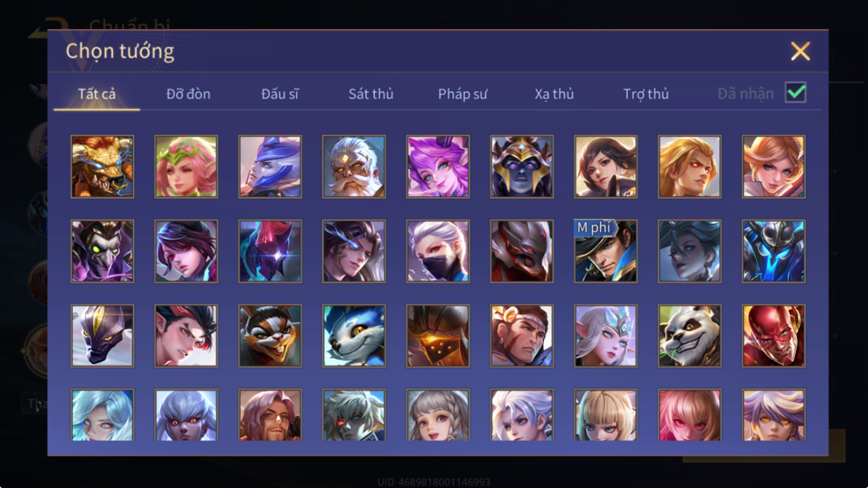Select the masked white-haired ninja hero
The height and width of the screenshot is (488, 868).
coord(438,251)
